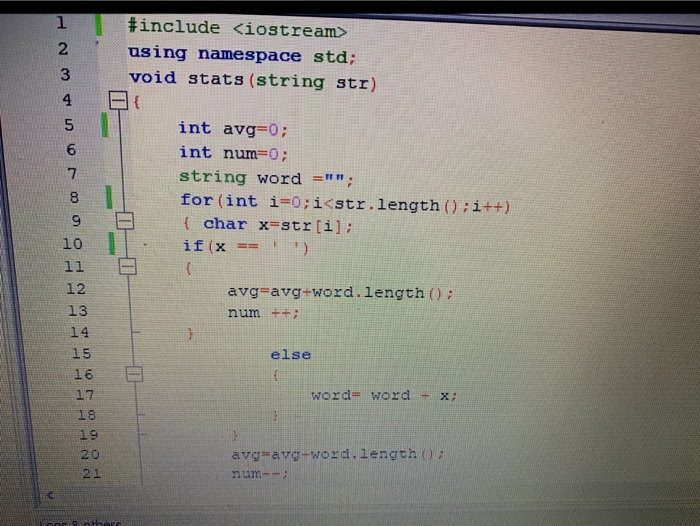This screenshot has height=526, width=700.
Task: Click line number 5 in the gutter
Action: [x=69, y=125]
